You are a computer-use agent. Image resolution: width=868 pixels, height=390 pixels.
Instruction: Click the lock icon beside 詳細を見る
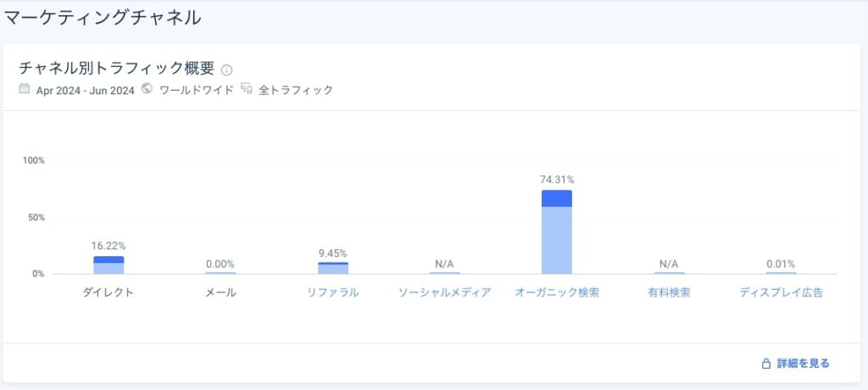pyautogui.click(x=765, y=364)
